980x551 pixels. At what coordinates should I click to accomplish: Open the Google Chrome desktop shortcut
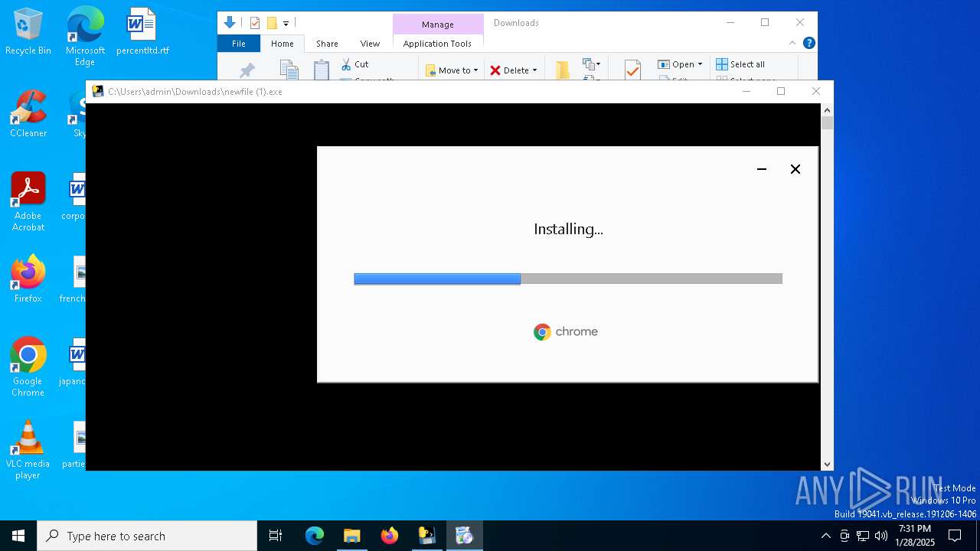pos(28,368)
